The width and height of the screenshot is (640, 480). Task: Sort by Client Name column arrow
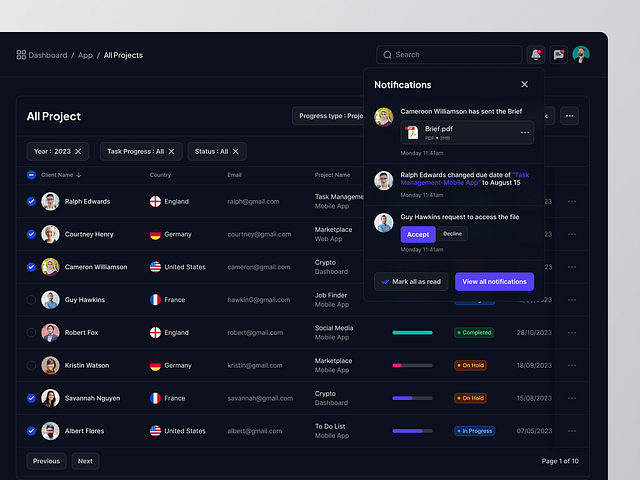click(x=79, y=175)
